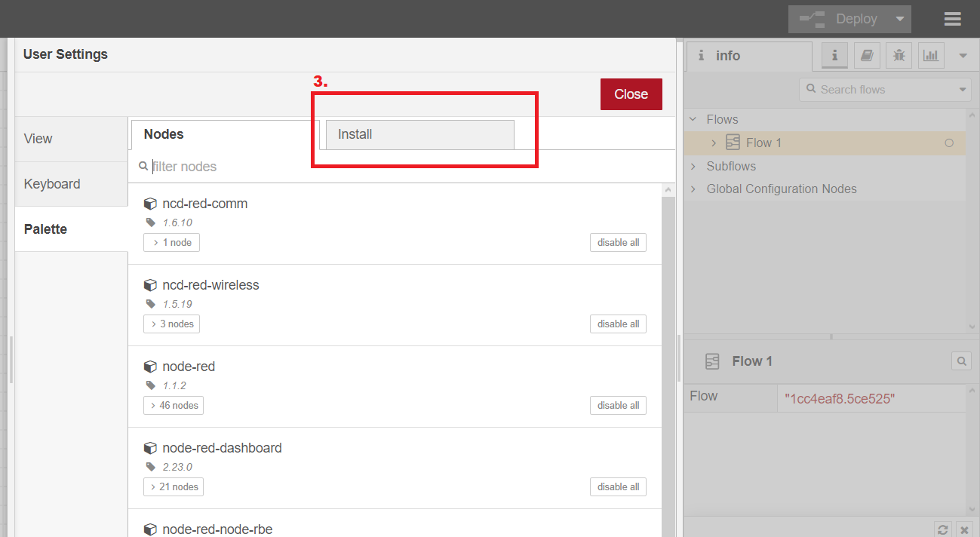Click the close tips X icon at bottom

point(964,529)
